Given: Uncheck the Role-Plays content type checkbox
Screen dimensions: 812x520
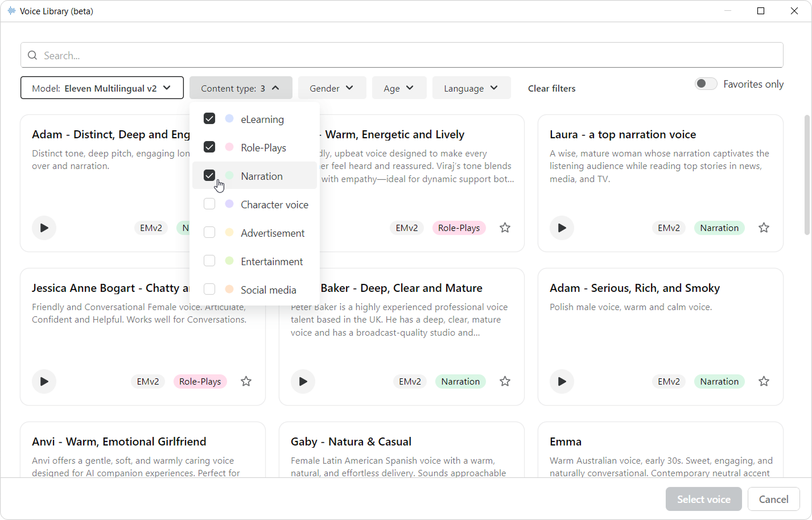Looking at the screenshot, I should pos(209,147).
